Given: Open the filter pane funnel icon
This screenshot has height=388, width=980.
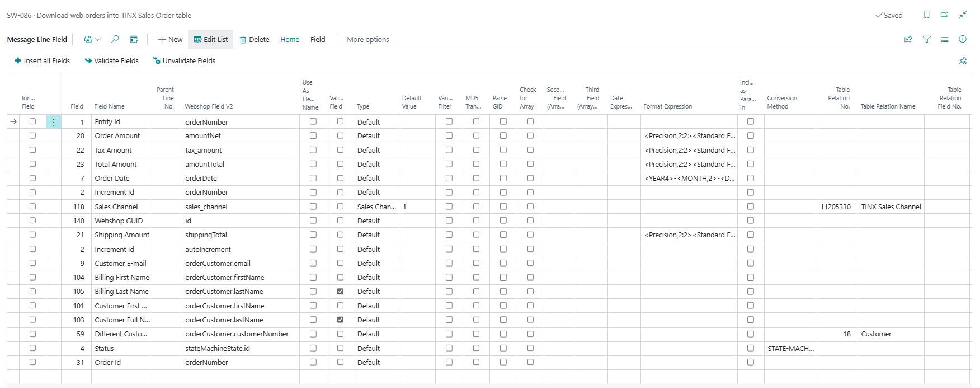Looking at the screenshot, I should tap(927, 39).
